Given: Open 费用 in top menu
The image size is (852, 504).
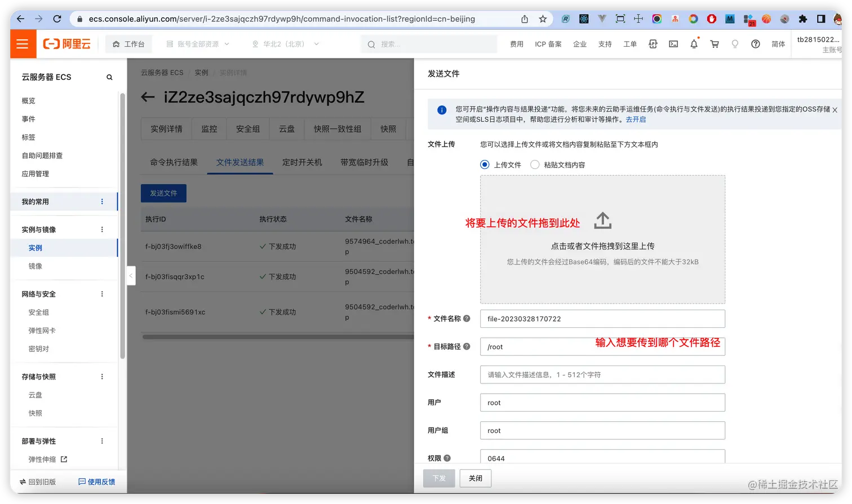Looking at the screenshot, I should point(517,44).
